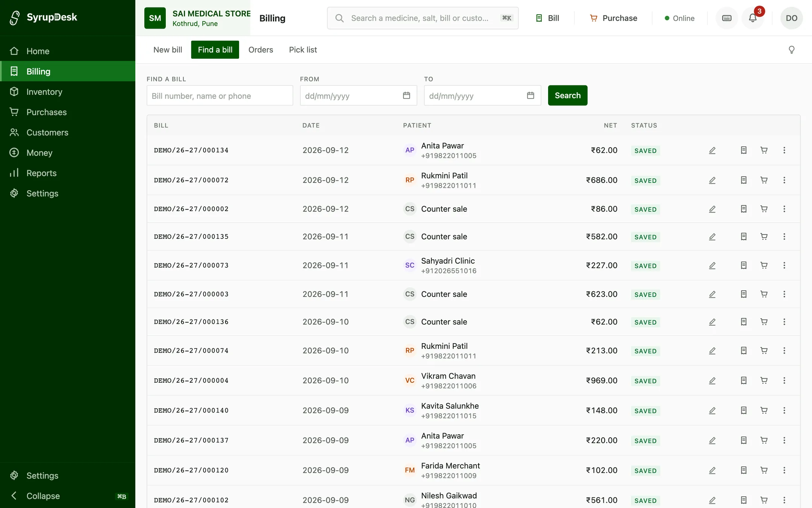Open bottom Settings above Collapse
Image resolution: width=812 pixels, height=508 pixels.
click(x=68, y=476)
